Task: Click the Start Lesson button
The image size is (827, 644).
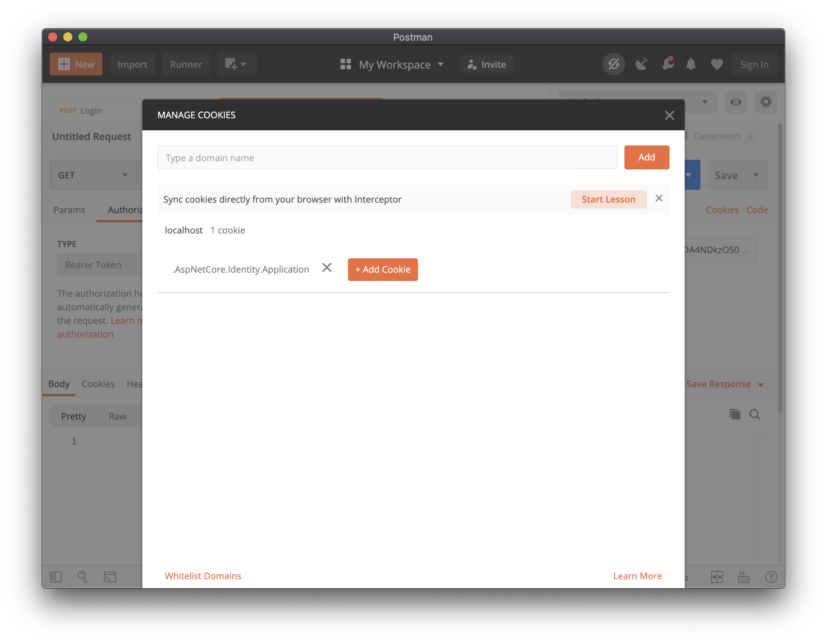Action: click(x=609, y=199)
